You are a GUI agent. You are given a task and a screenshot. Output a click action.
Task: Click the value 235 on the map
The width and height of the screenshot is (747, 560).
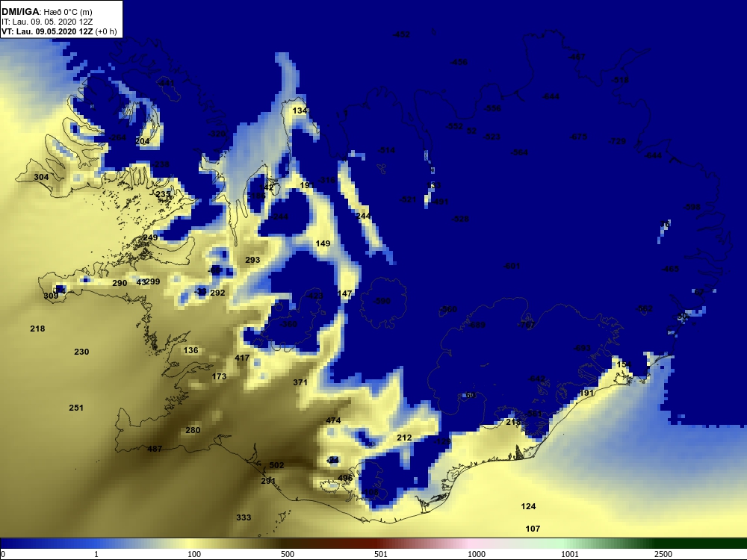tap(163, 194)
